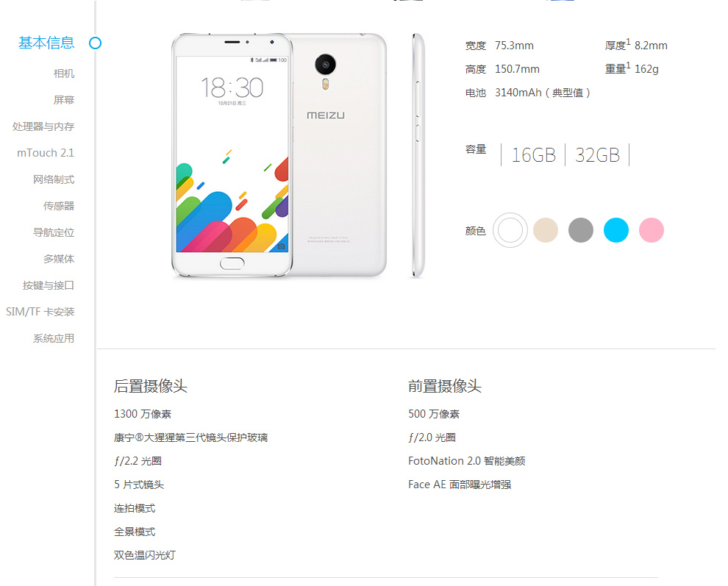Image resolution: width=728 pixels, height=586 pixels.
Task: Open the 屏幕 section link
Action: pos(63,100)
